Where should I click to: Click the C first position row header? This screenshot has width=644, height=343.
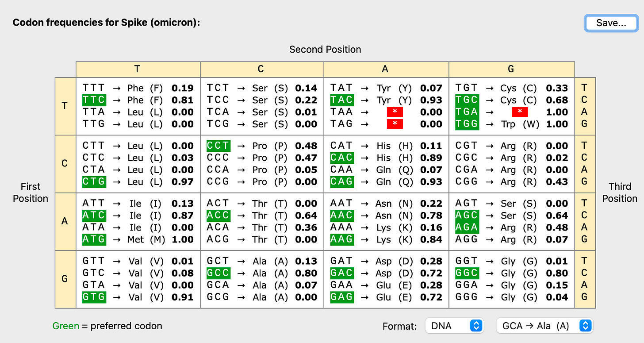point(65,164)
